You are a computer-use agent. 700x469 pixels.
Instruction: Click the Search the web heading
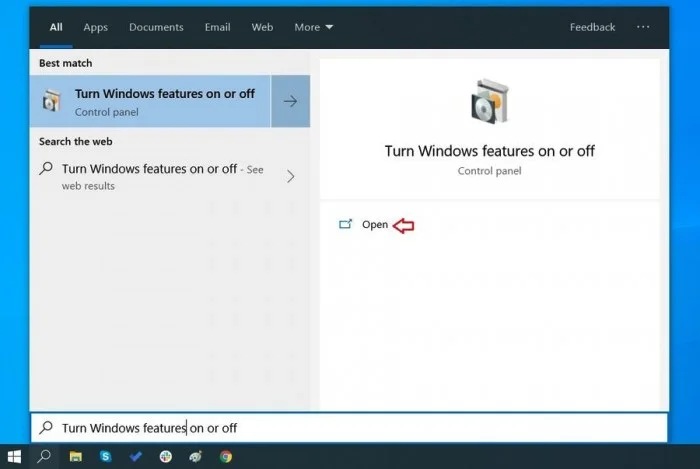(75, 141)
